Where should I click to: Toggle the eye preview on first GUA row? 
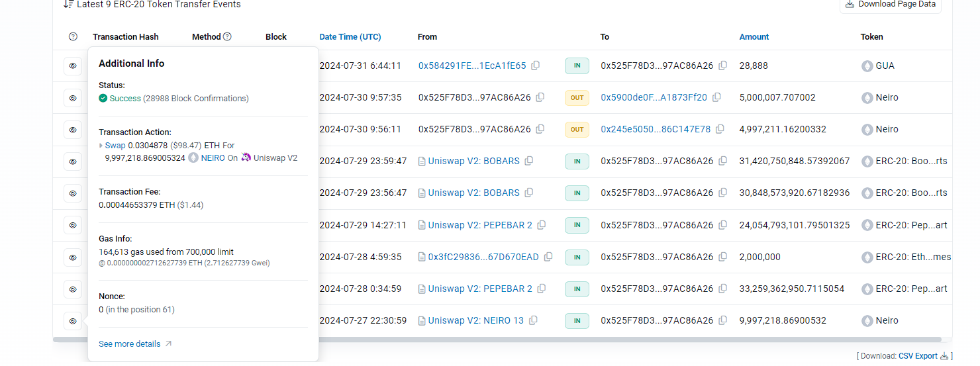73,66
